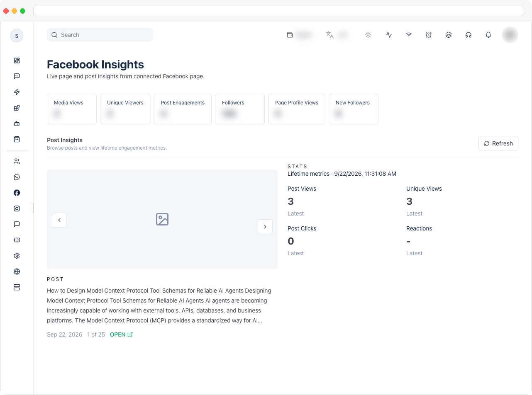Screen dimensions: 532x395
Task: Open the contacts people icon in sidebar
Action: coord(17,161)
